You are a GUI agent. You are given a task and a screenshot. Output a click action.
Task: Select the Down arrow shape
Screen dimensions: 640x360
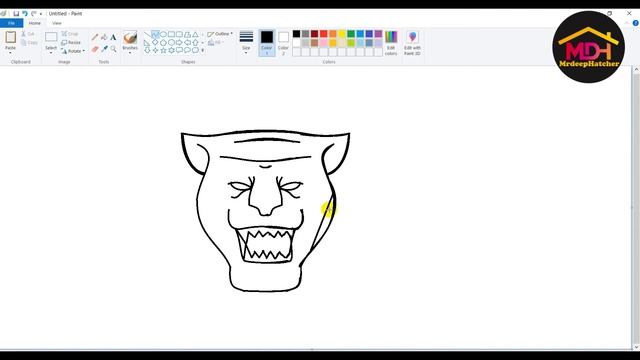point(147,50)
